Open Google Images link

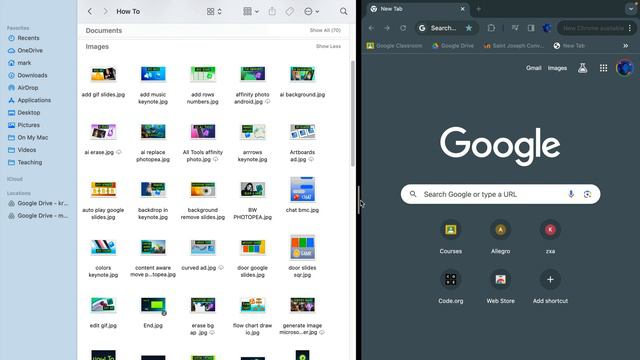[557, 68]
